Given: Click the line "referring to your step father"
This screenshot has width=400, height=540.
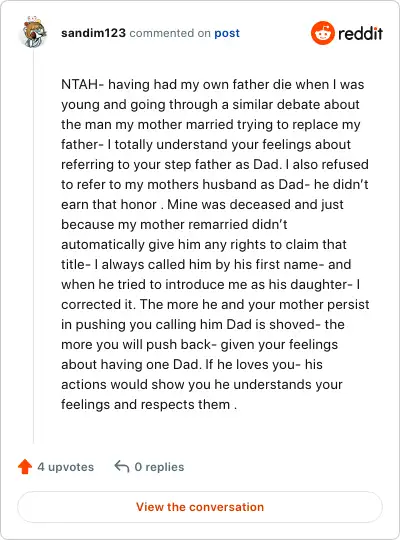Looking at the screenshot, I should click(x=215, y=164).
